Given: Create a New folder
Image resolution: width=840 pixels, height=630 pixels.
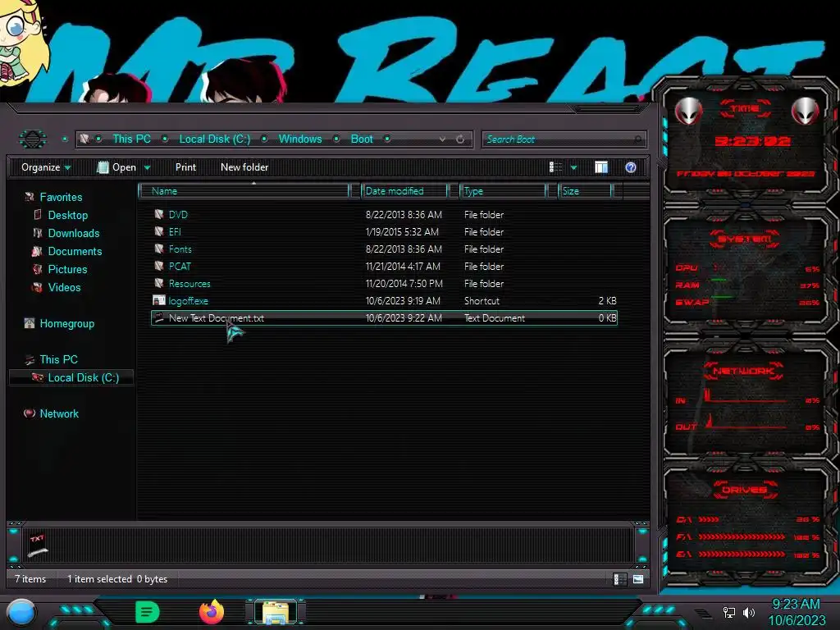Looking at the screenshot, I should coord(244,167).
